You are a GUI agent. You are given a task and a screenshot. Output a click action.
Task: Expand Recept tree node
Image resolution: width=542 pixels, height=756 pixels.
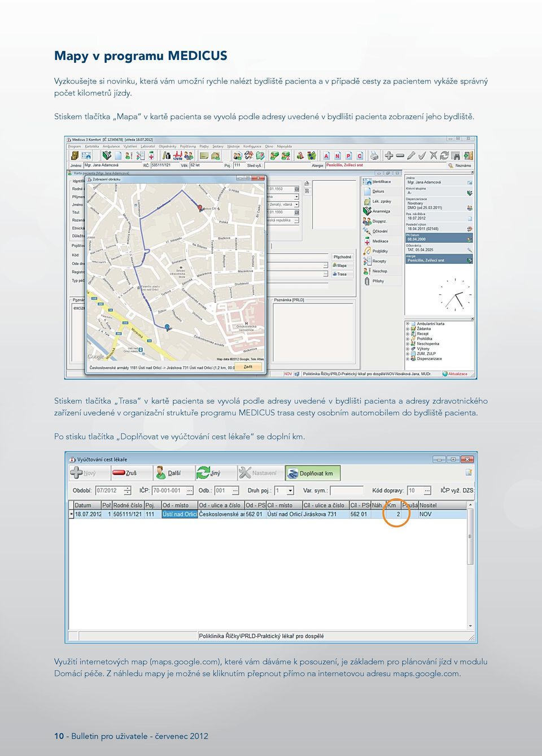(408, 334)
